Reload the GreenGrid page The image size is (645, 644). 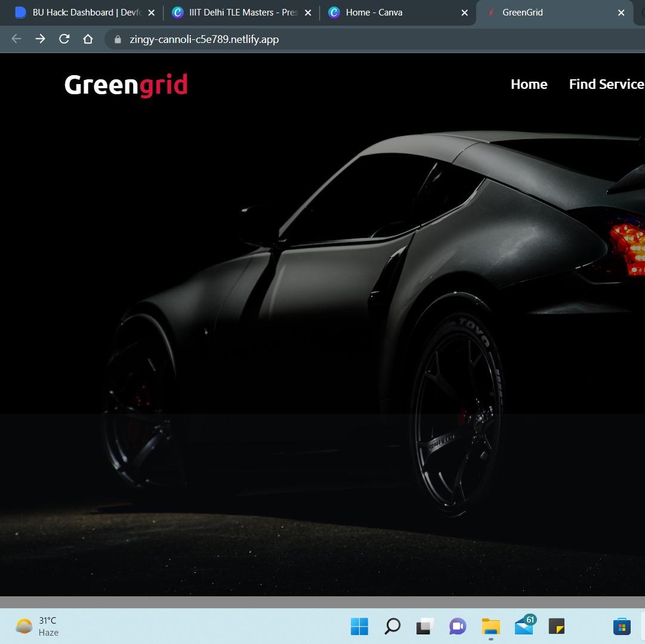pyautogui.click(x=64, y=39)
